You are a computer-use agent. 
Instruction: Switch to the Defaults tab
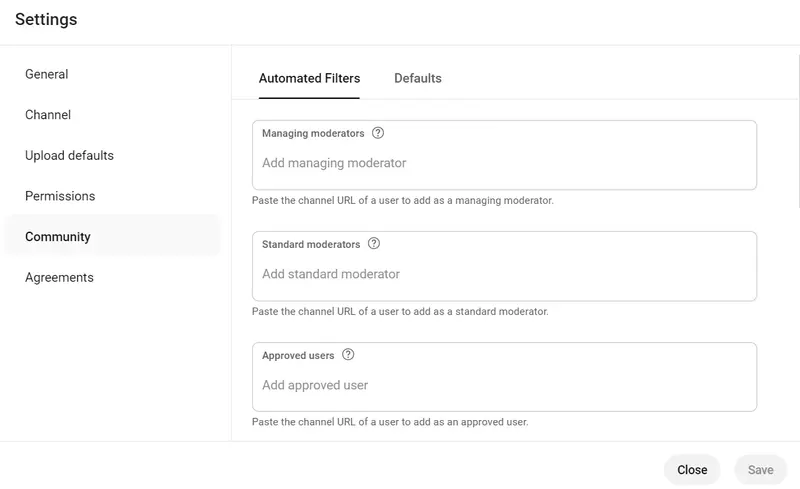click(x=418, y=78)
